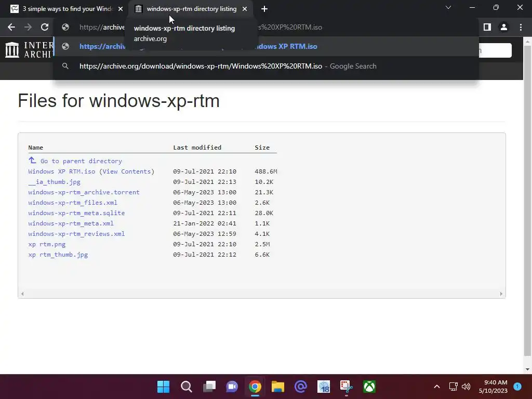This screenshot has width=532, height=399.
Task: Open the View Contents link for the iso
Action: coord(127,171)
